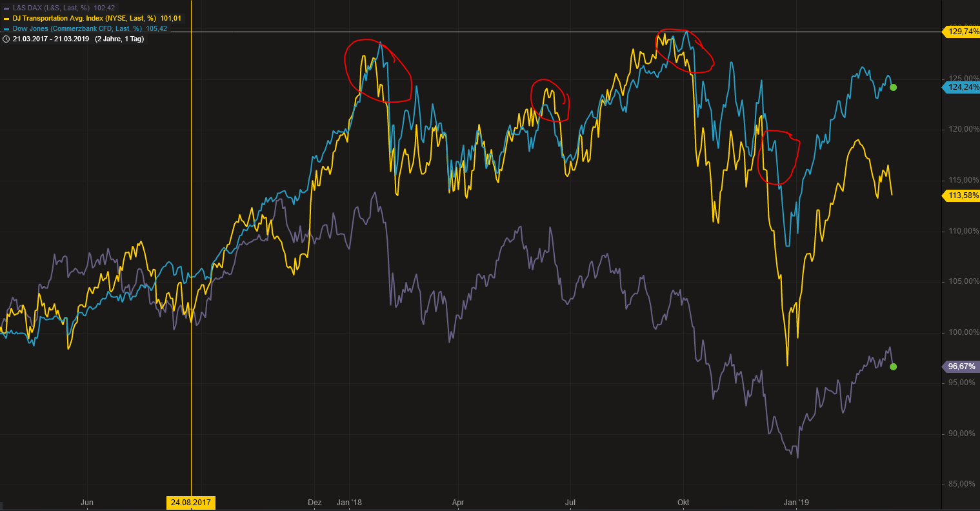Select the blue 124,24% price flag

coord(961,86)
